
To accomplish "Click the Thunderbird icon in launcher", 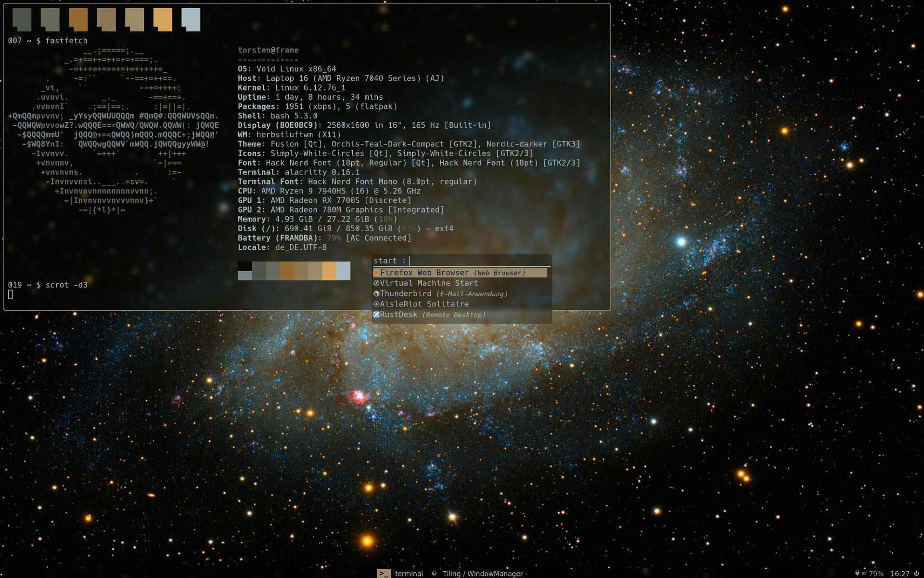I will coord(376,294).
